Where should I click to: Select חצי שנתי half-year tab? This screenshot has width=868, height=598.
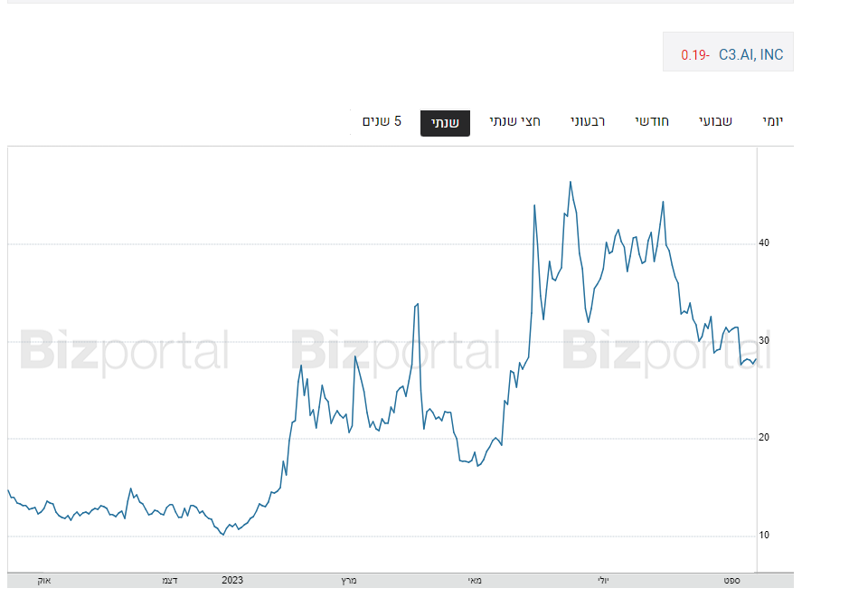[514, 121]
